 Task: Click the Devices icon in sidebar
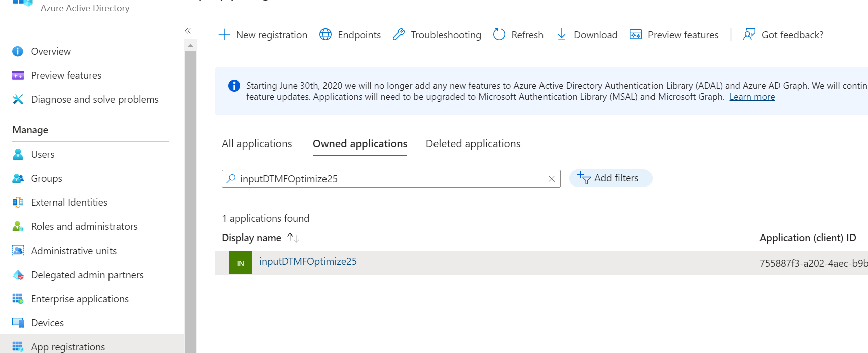tap(18, 323)
